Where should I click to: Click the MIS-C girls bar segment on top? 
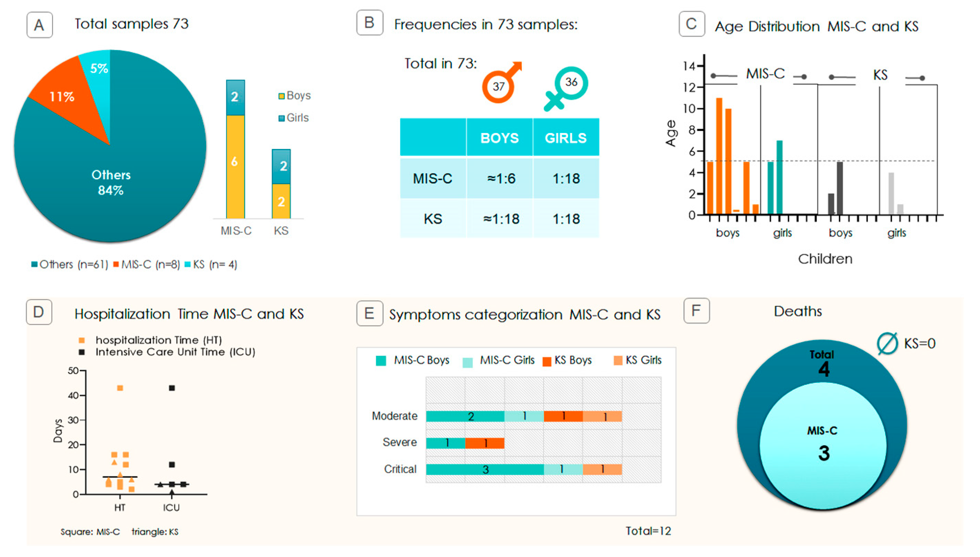pyautogui.click(x=236, y=97)
